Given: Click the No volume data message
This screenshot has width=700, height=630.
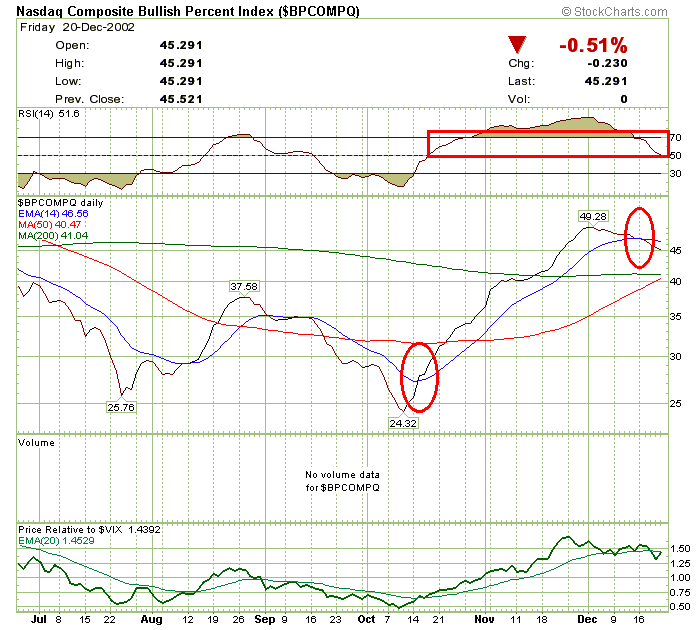Looking at the screenshot, I should (x=342, y=481).
